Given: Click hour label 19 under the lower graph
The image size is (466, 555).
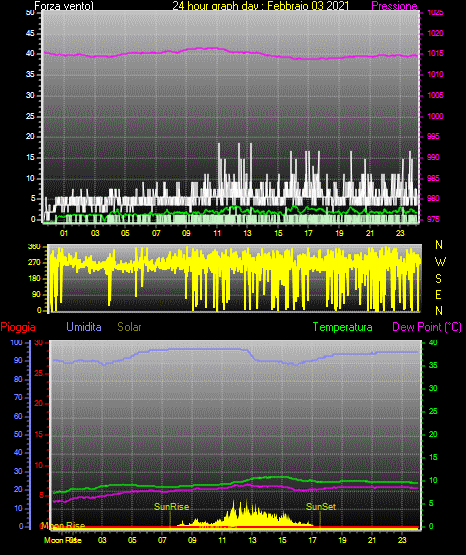Looking at the screenshot, I should tap(342, 540).
